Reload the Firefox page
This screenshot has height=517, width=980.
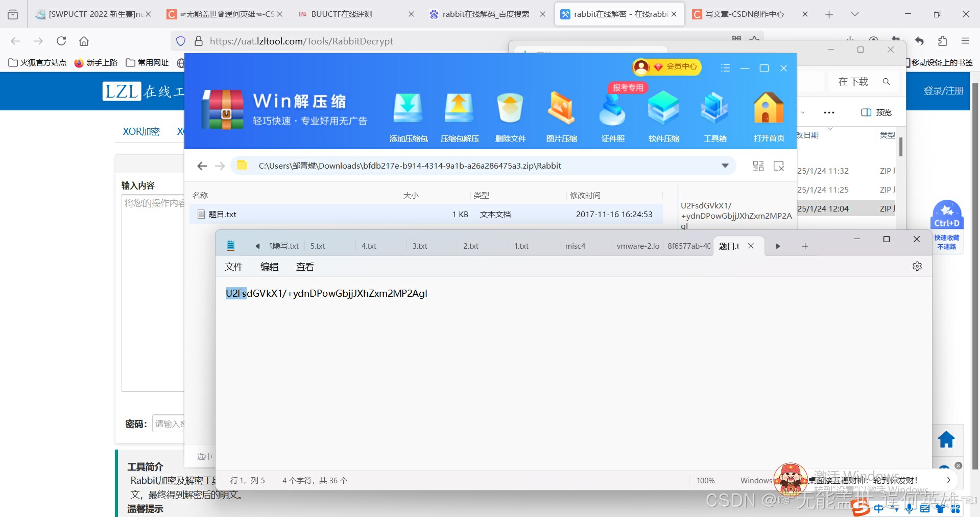(61, 41)
